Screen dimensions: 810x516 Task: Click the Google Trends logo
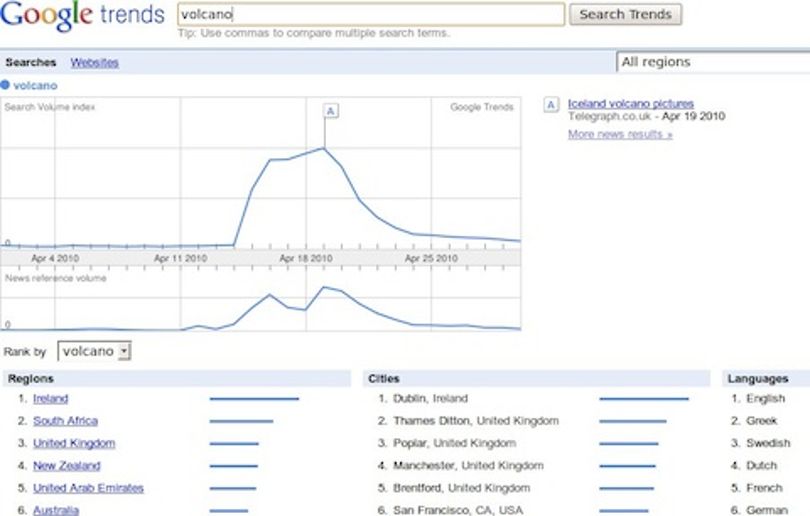82,15
